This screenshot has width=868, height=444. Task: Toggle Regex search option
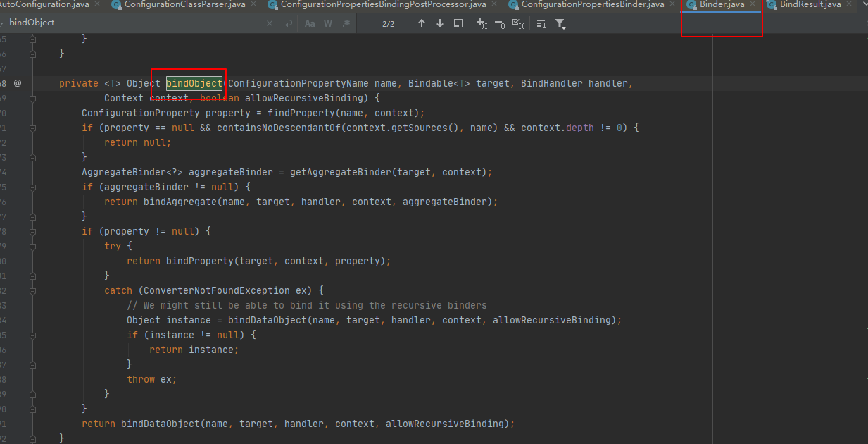click(x=346, y=23)
